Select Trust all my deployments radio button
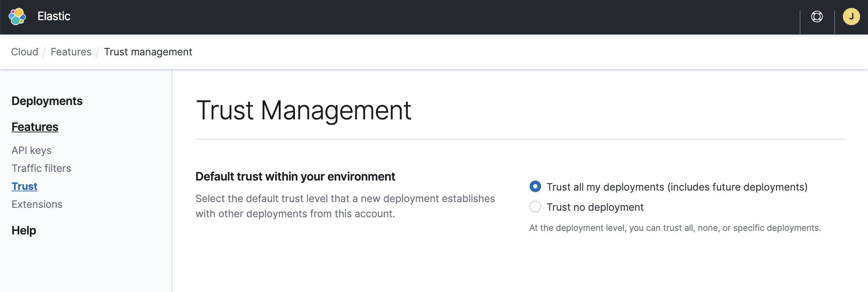Image resolution: width=868 pixels, height=292 pixels. pos(535,186)
